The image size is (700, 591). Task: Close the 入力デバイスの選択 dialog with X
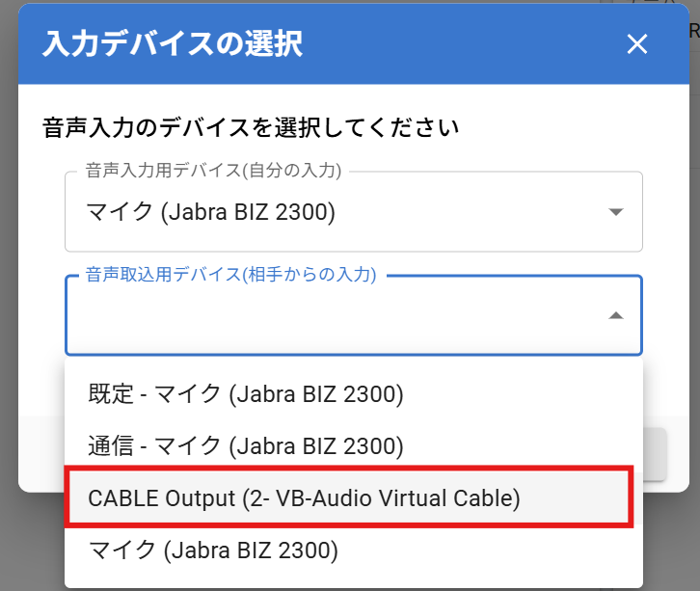(x=636, y=44)
